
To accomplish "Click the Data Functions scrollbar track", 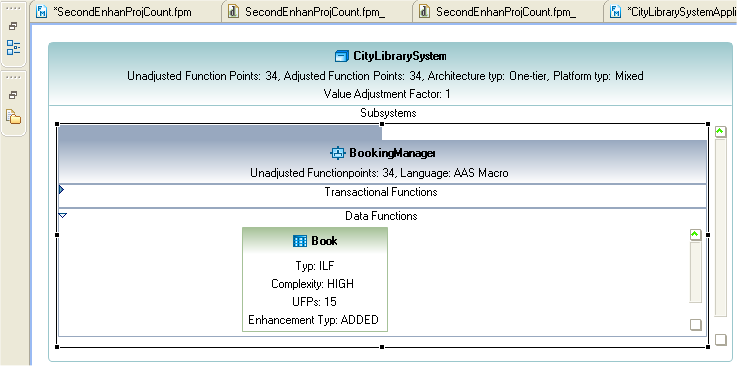I will tap(696, 272).
